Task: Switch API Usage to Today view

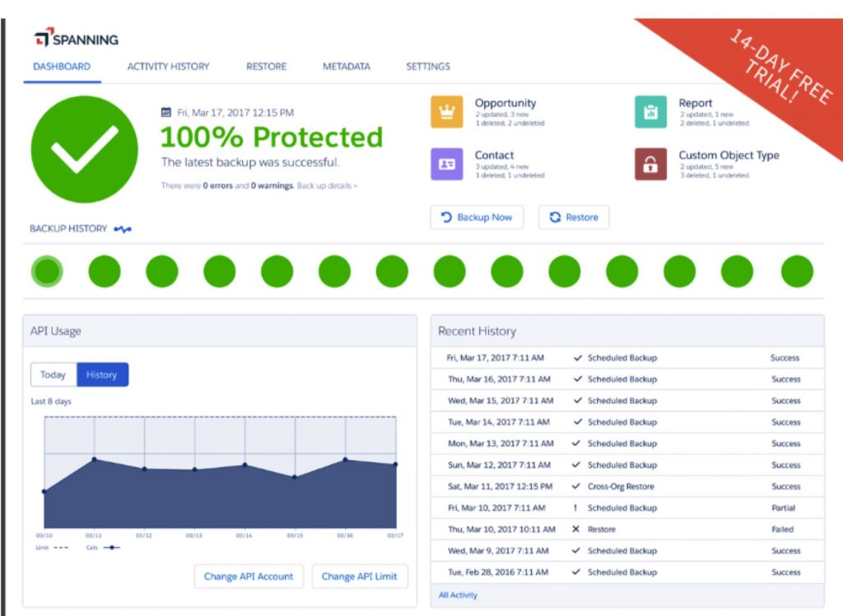Action: [53, 375]
